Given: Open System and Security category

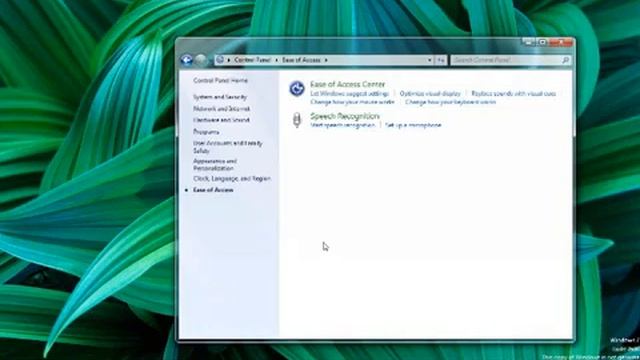Looking at the screenshot, I should pos(220,97).
